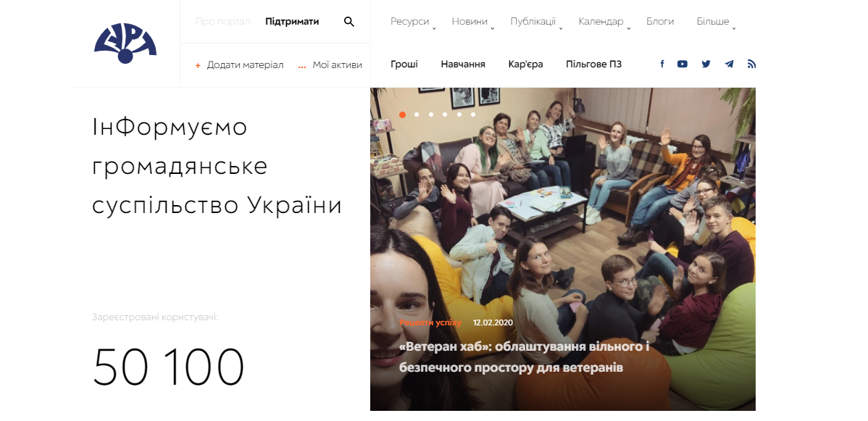Open search with the magnifier icon

349,22
